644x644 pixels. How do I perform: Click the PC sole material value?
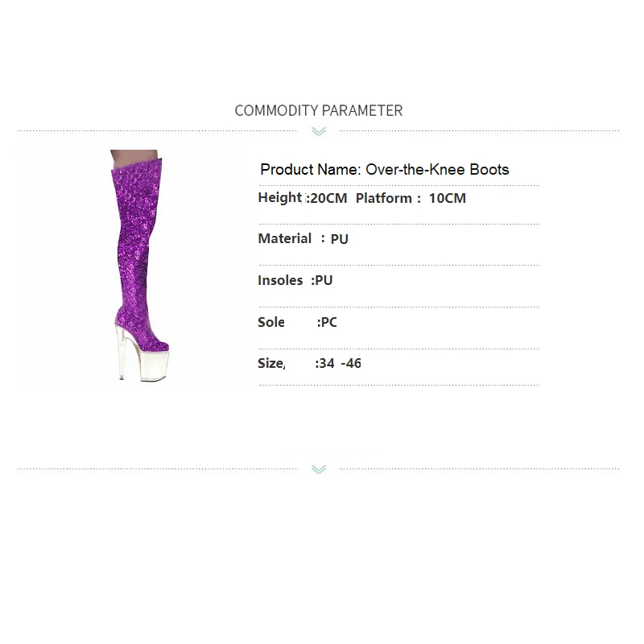(328, 322)
